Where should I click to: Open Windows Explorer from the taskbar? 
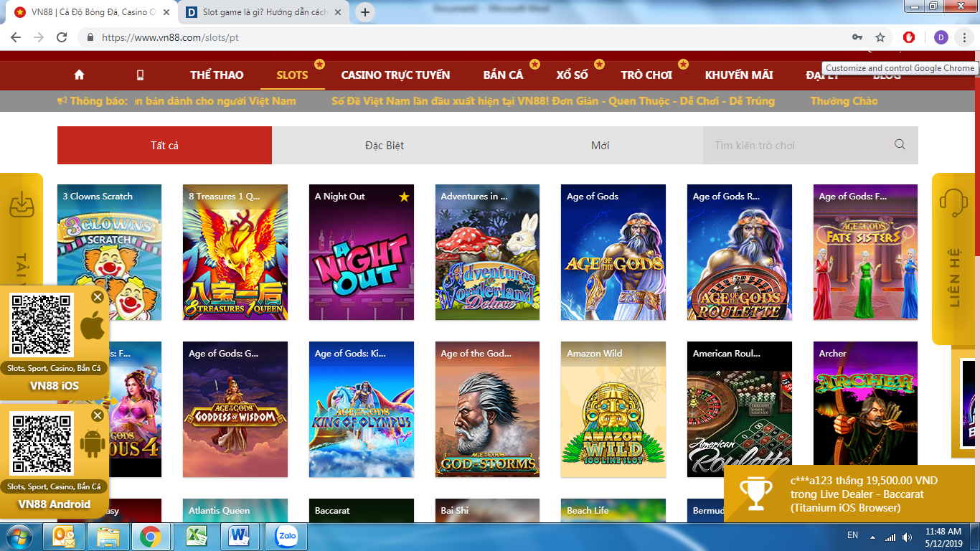[x=109, y=536]
